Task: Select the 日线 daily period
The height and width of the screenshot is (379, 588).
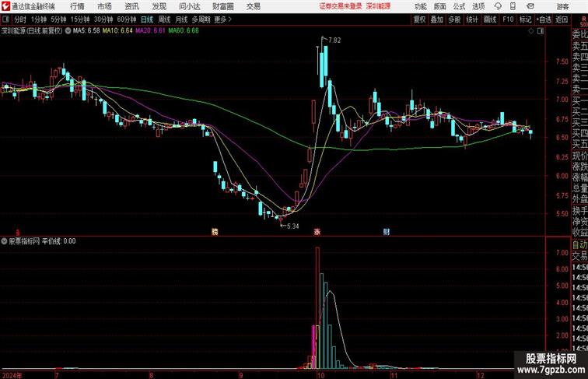Action: pos(147,19)
